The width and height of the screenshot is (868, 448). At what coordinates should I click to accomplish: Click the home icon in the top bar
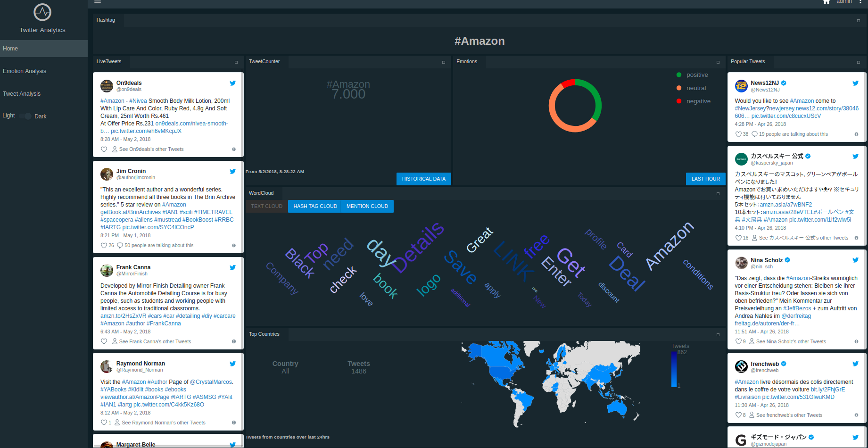coord(827,2)
